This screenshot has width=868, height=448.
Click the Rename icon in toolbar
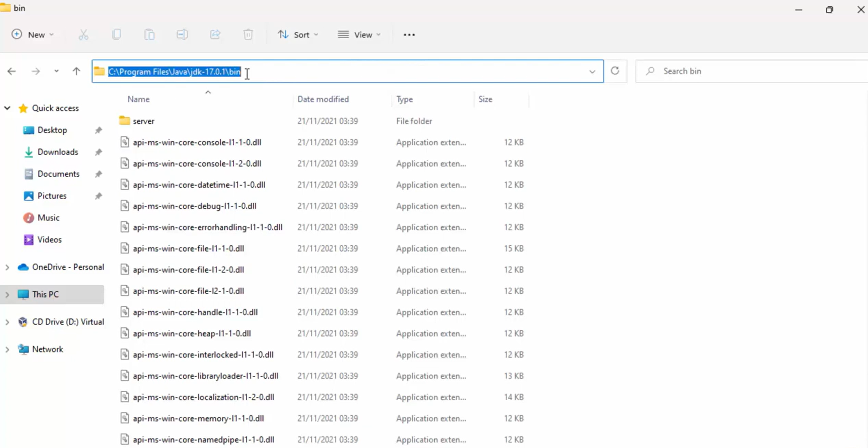[x=182, y=35]
